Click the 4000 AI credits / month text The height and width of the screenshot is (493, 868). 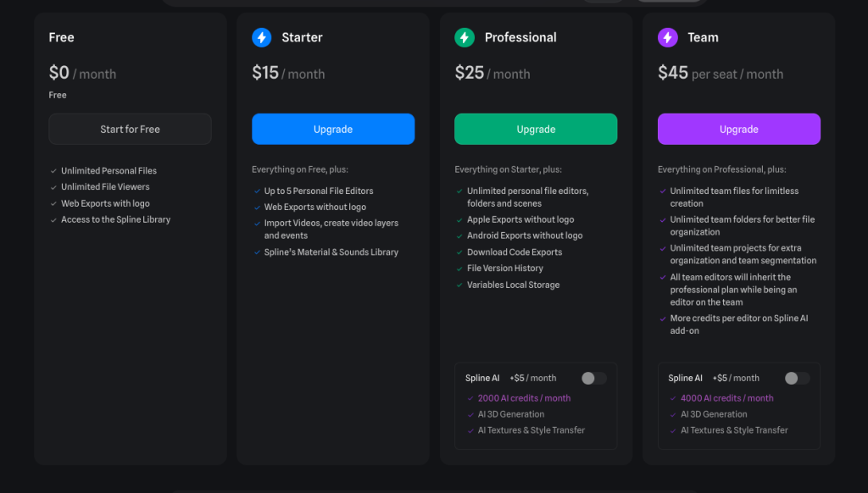tap(726, 398)
